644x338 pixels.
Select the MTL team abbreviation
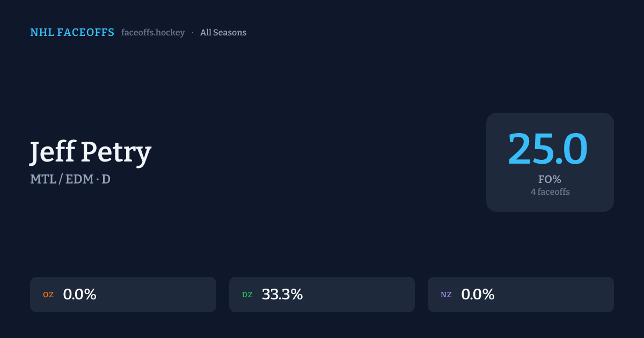[42, 179]
